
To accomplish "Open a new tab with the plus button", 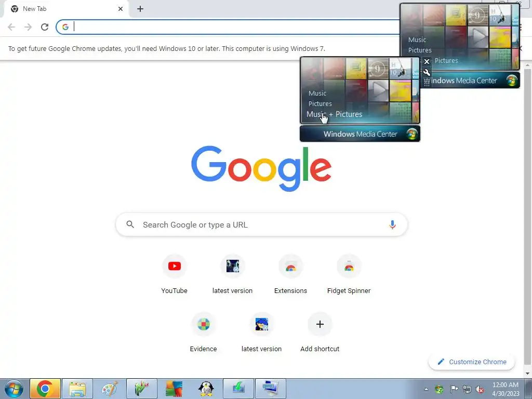I will (x=140, y=9).
